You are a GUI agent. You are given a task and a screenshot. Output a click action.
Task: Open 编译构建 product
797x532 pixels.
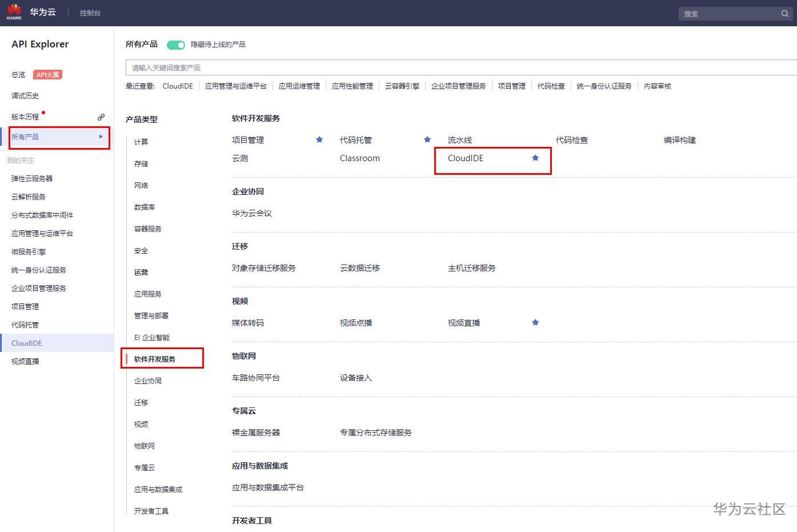(x=680, y=140)
